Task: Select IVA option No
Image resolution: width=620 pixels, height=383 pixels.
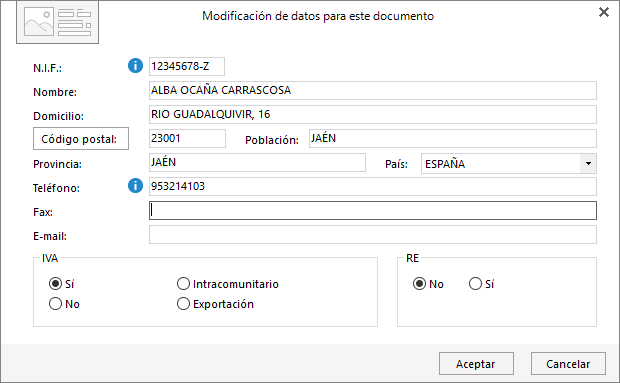Action: coord(55,304)
